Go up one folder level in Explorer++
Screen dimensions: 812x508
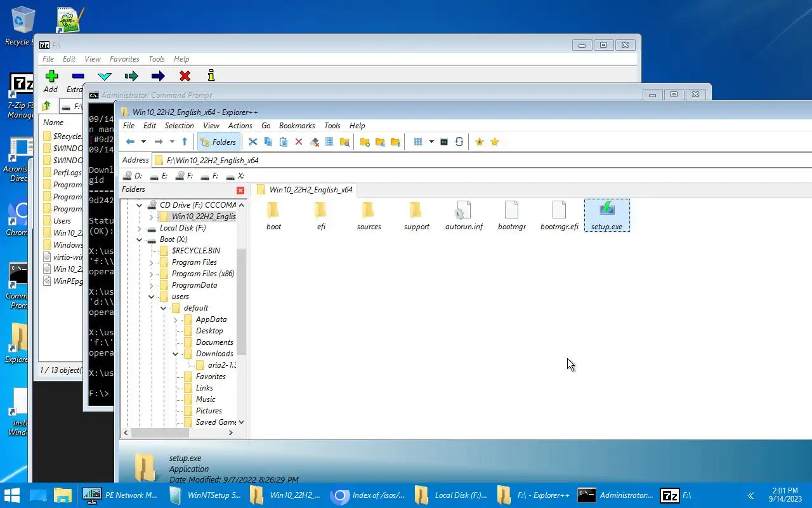pos(185,142)
